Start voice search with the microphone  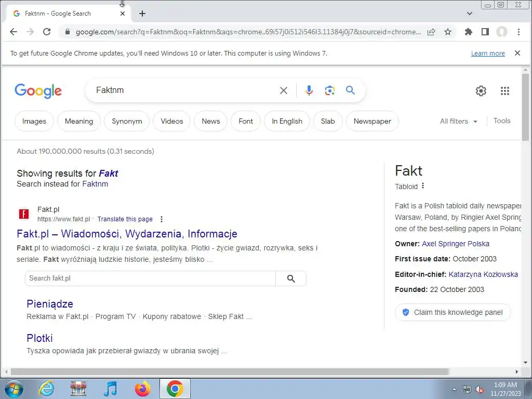pos(309,90)
